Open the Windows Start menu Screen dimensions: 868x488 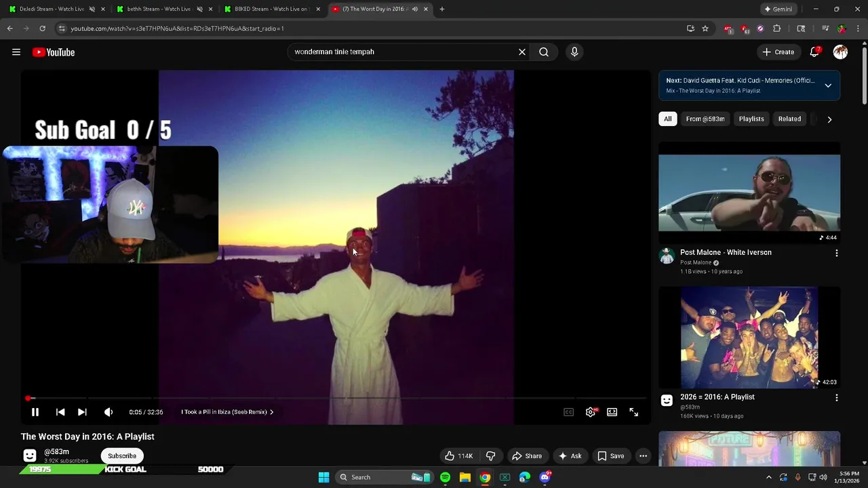(324, 477)
